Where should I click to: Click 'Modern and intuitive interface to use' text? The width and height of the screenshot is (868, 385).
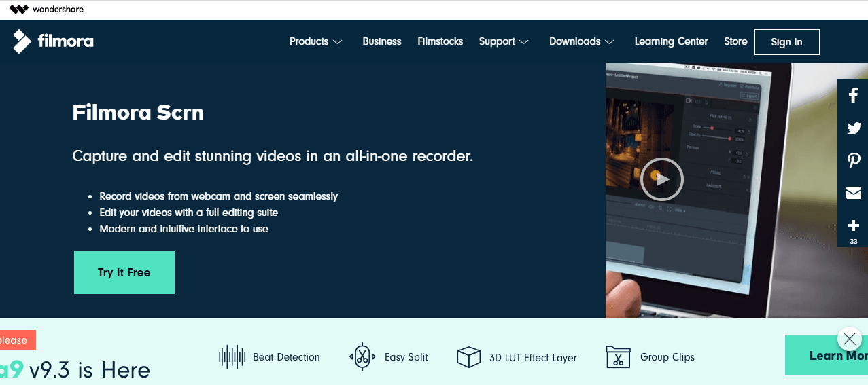184,229
